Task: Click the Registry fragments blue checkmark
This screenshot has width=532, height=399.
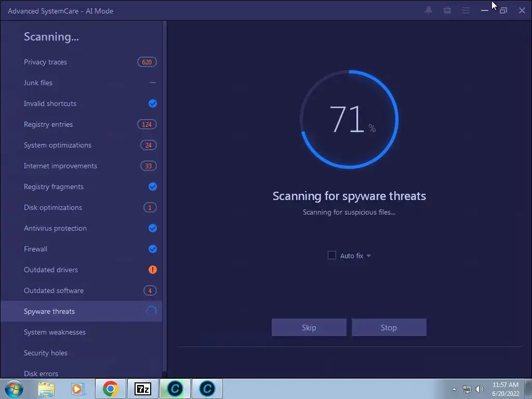Action: (153, 187)
